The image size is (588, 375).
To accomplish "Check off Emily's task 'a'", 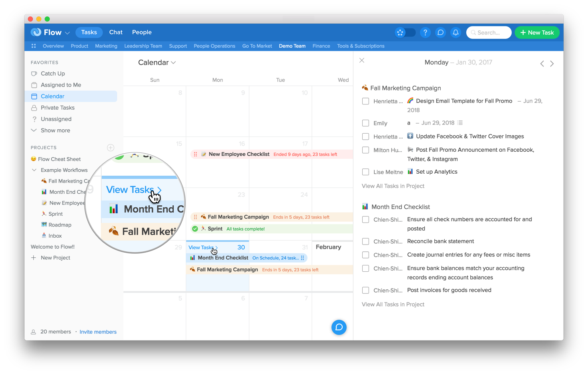I will point(365,123).
